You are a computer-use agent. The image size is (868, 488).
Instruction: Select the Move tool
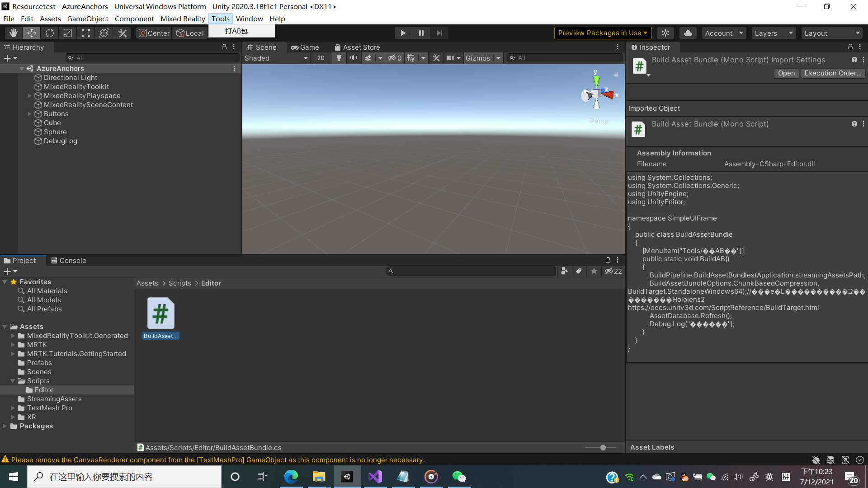[31, 33]
